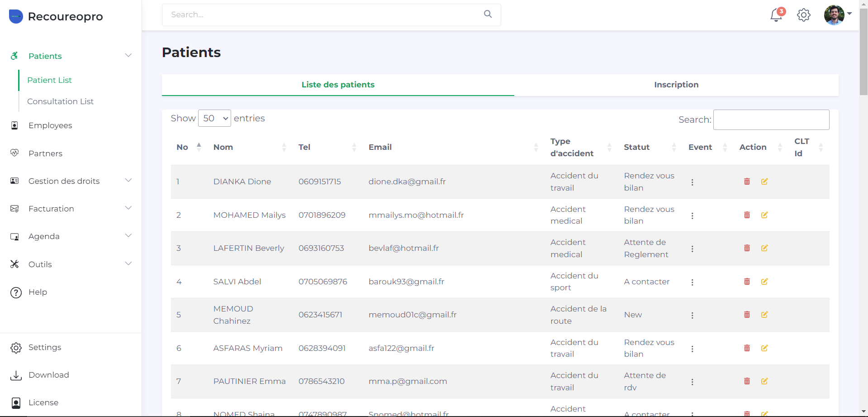Click the gear icon in top bar
The image size is (868, 417).
pos(803,15)
